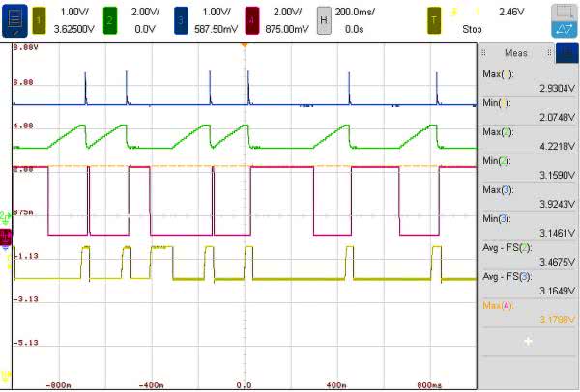Toggle channel 1 yellow badge

coord(40,19)
